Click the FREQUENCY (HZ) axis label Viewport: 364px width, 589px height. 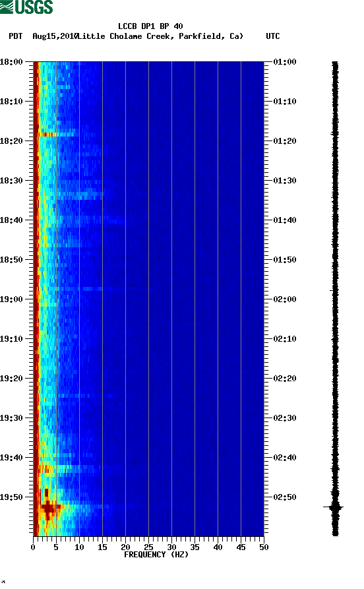tap(156, 555)
